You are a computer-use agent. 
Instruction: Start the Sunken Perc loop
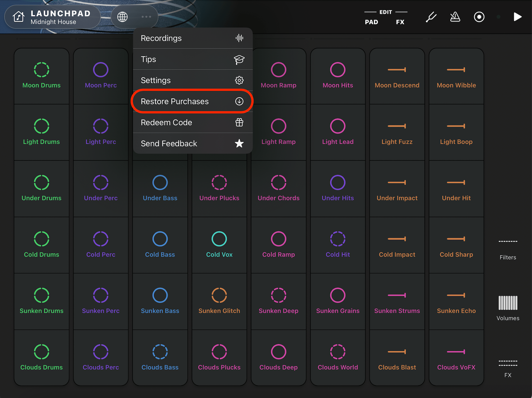(101, 301)
